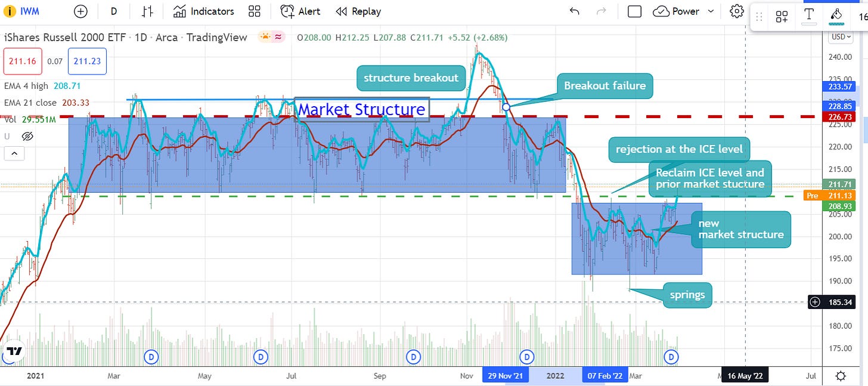Screen dimensions: 868x386
Task: Select the EMA 4 high indicator legend
Action: [x=42, y=86]
